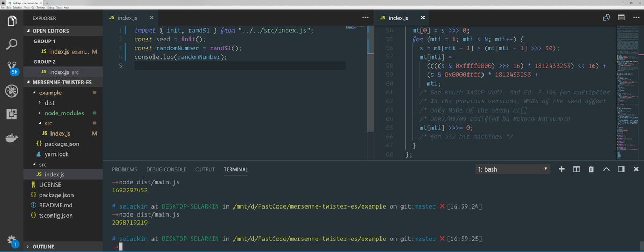
Task: Expand the OUTLINE section
Action: pos(63,247)
